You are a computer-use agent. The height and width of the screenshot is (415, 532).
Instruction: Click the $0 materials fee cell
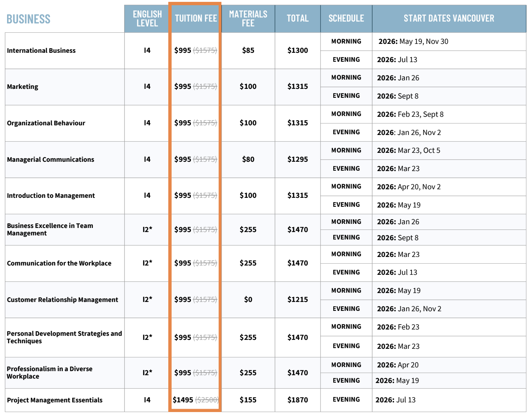(x=248, y=299)
